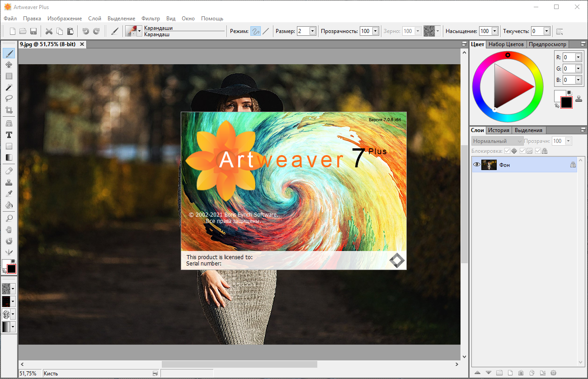Click the Изображение menu
588x379 pixels.
pos(65,19)
